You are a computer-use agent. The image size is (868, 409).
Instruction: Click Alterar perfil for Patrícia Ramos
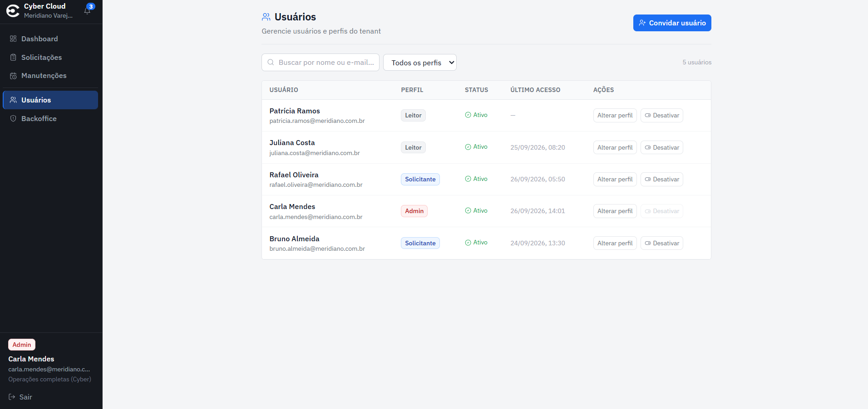tap(615, 116)
